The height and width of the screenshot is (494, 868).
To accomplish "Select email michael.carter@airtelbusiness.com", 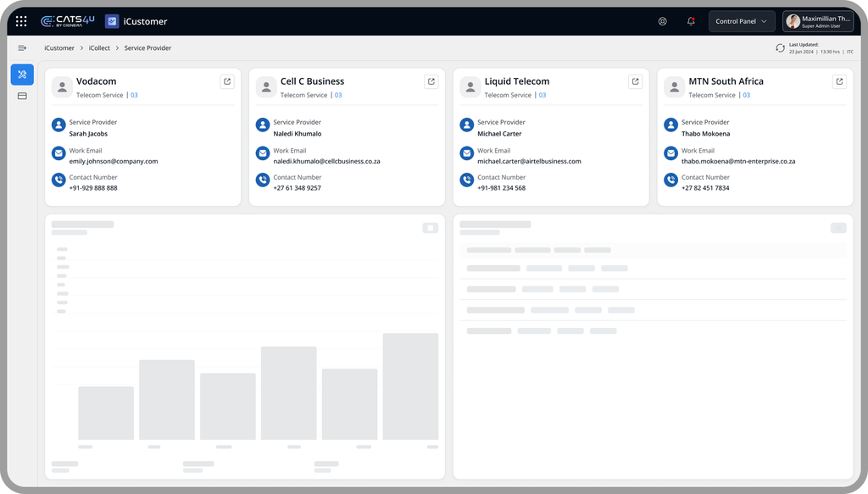I will pos(529,162).
